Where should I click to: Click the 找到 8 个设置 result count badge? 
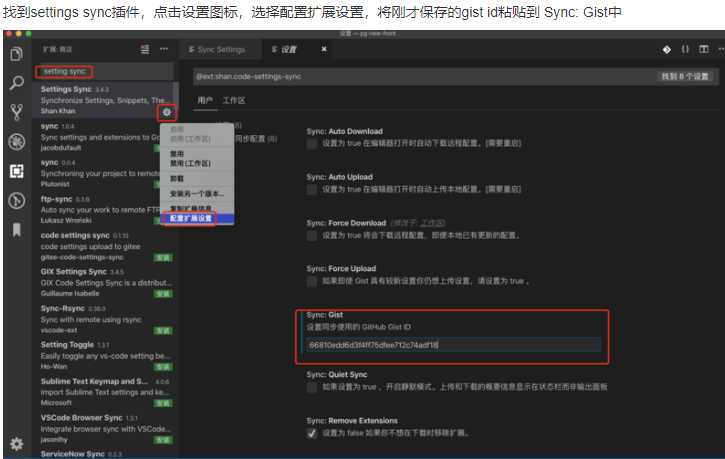[x=685, y=76]
